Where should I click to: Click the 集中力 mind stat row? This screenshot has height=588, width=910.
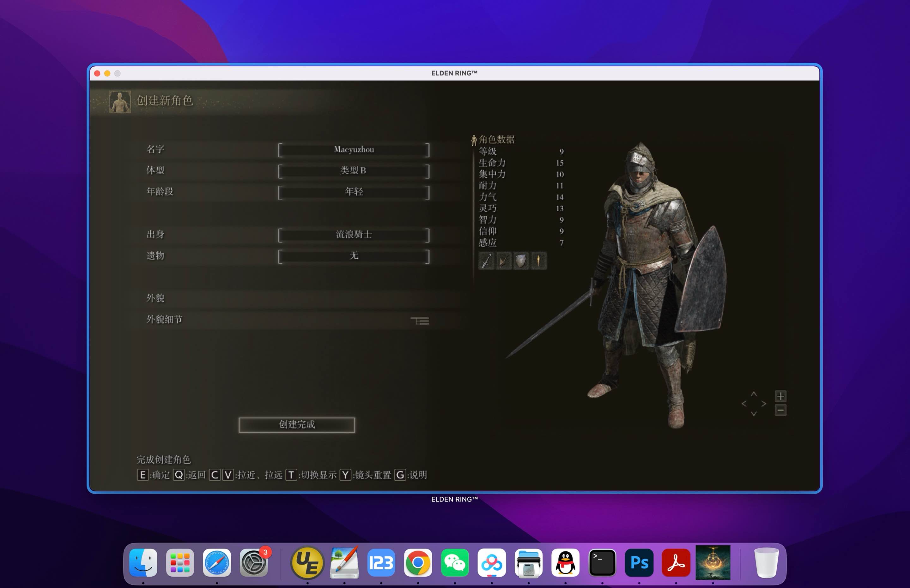(x=521, y=175)
